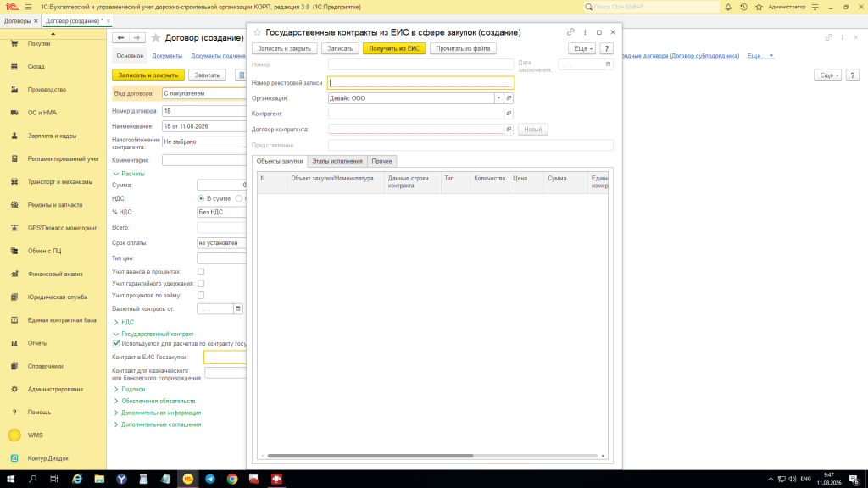
Task: Open ОС и НМА section icon
Action: point(14,113)
